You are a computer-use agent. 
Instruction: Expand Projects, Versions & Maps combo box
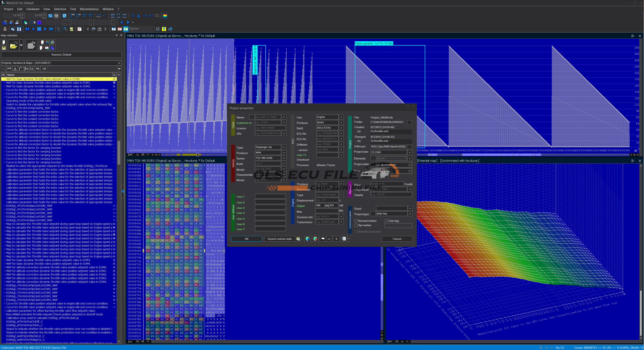coord(119,63)
